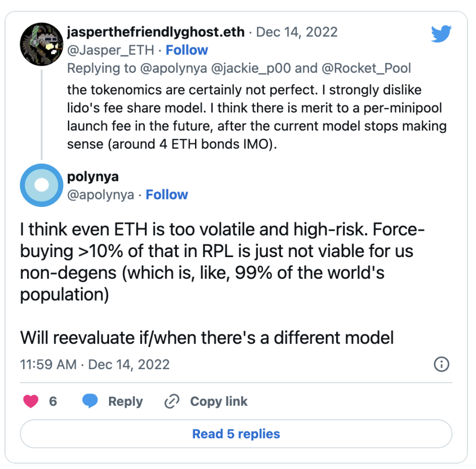This screenshot has width=476, height=469.
Task: Follow @Jasper_ETH
Action: click(186, 50)
